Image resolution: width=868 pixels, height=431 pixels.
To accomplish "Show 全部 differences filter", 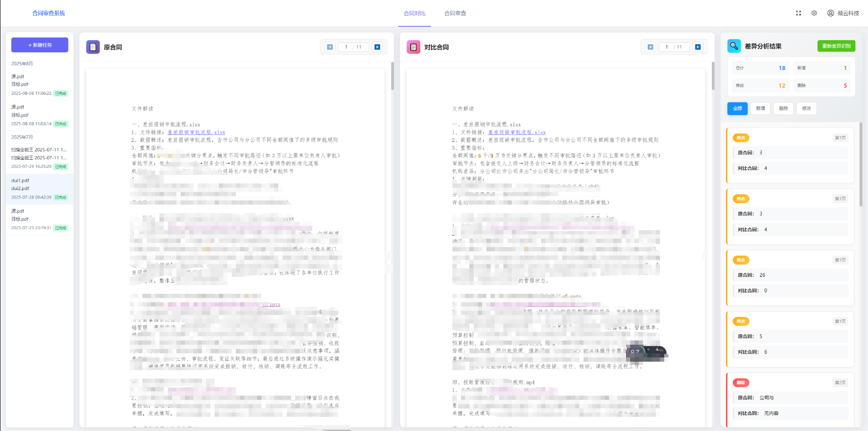I will [x=737, y=108].
